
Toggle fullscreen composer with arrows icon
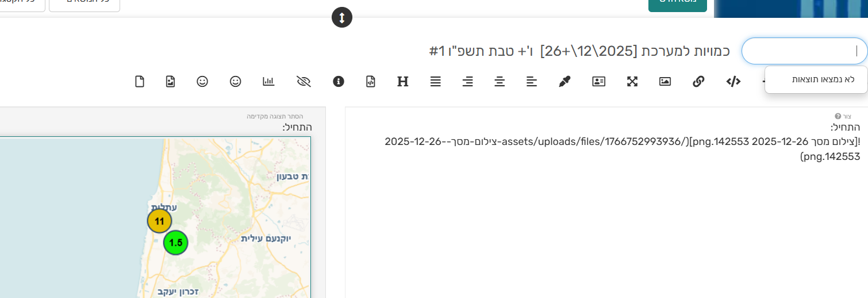click(x=632, y=81)
